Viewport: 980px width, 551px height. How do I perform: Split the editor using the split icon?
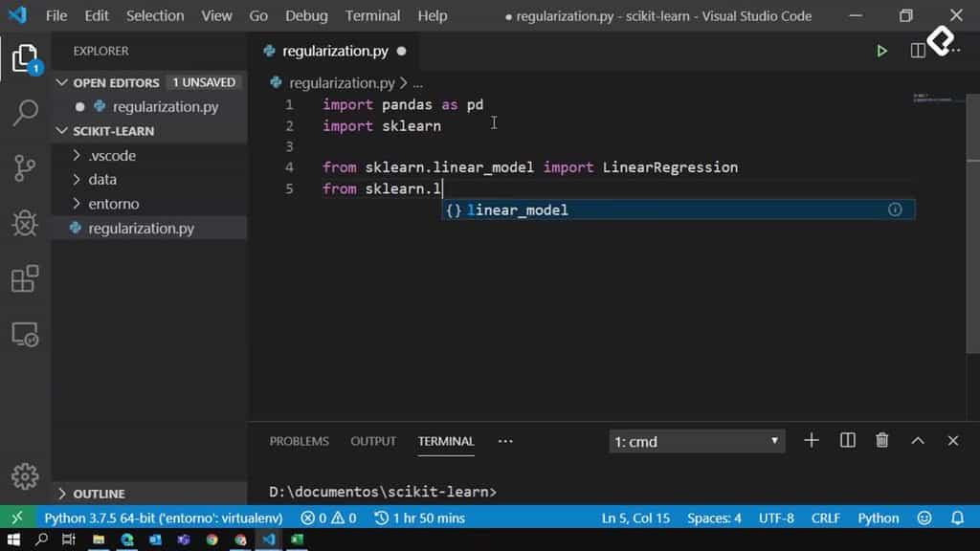coord(917,51)
